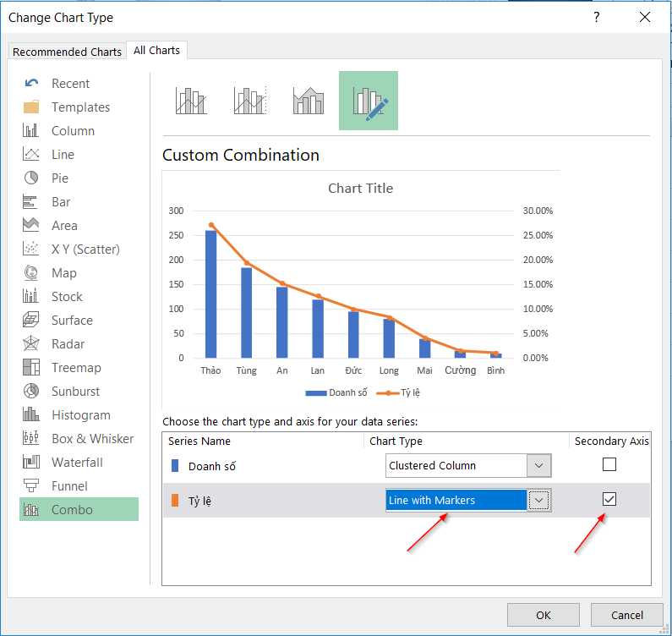
Task: Click the Templates folder icon
Action: [x=31, y=107]
